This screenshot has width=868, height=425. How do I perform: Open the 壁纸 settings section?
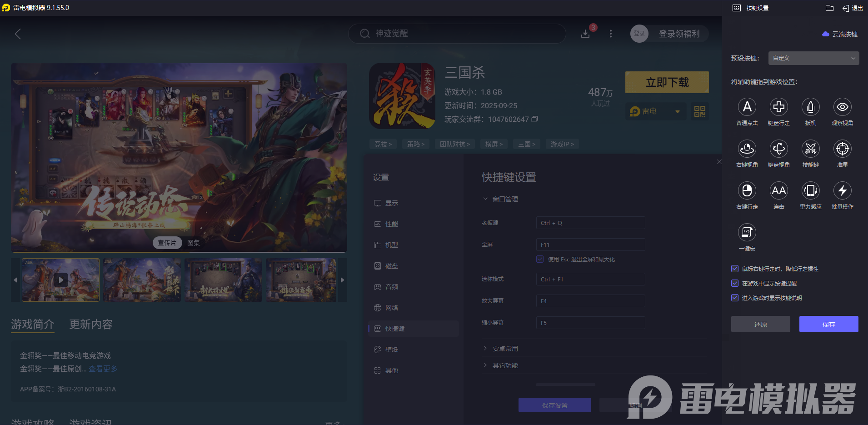(392, 349)
